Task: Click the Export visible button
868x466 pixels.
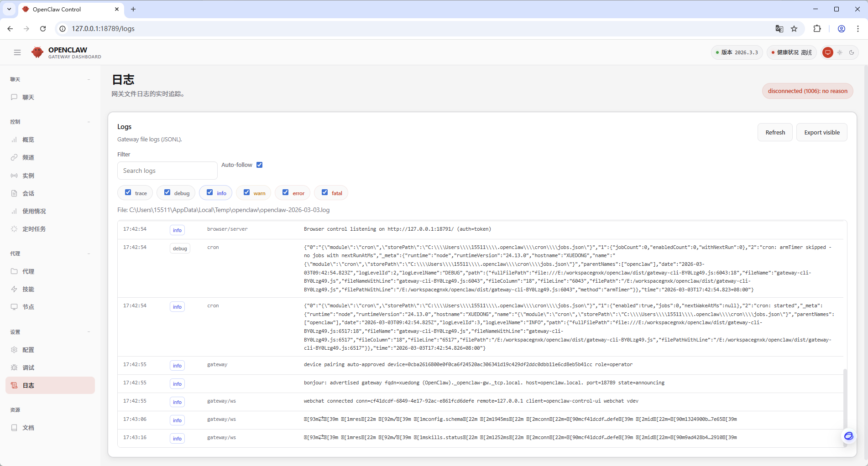Action: pyautogui.click(x=821, y=132)
